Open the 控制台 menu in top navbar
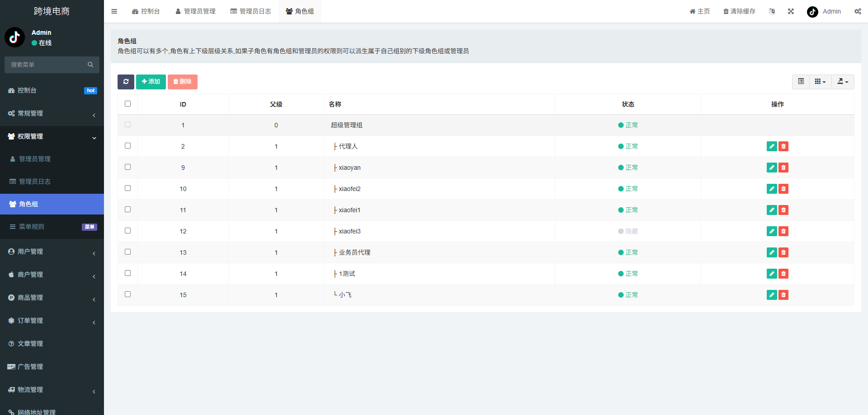868x415 pixels. tap(146, 11)
